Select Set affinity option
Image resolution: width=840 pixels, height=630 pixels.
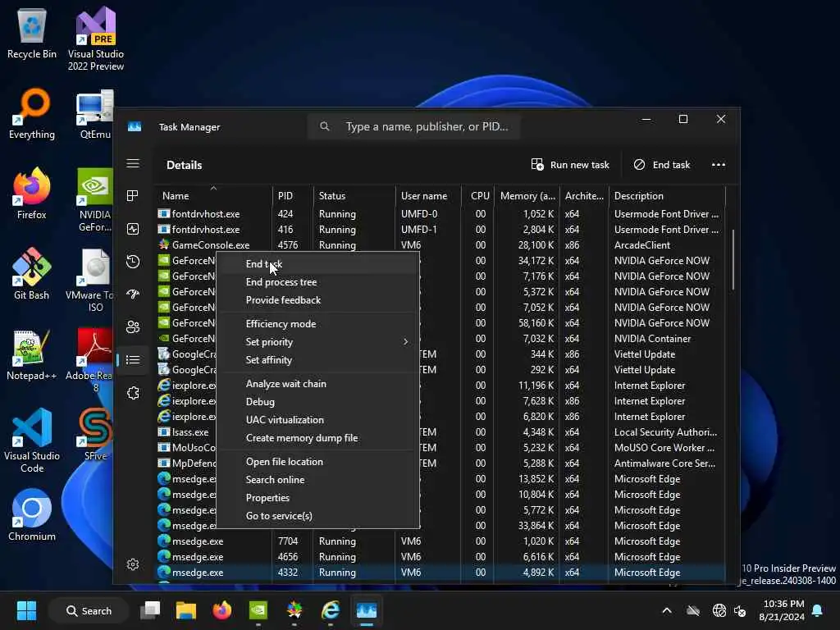(317, 361)
